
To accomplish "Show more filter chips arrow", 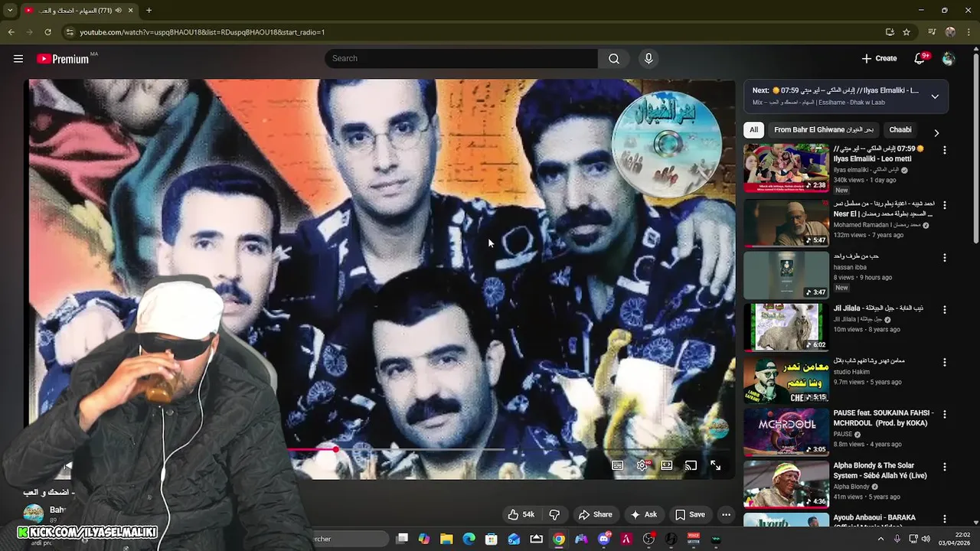I will 936,132.
